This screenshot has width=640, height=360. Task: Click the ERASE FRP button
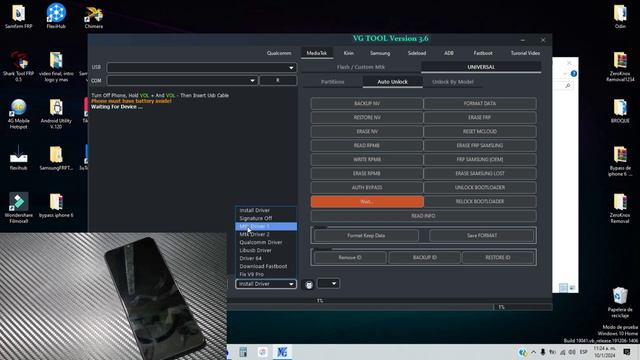click(480, 118)
